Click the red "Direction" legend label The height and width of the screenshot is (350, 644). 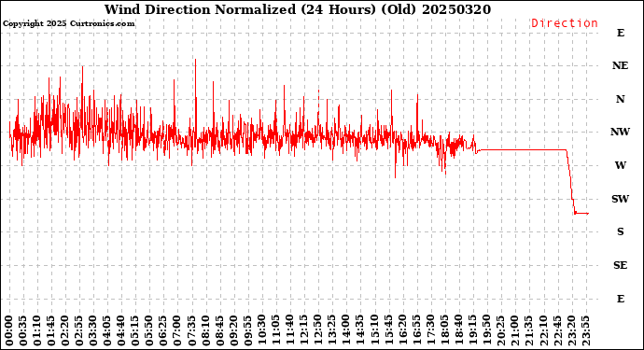click(565, 23)
